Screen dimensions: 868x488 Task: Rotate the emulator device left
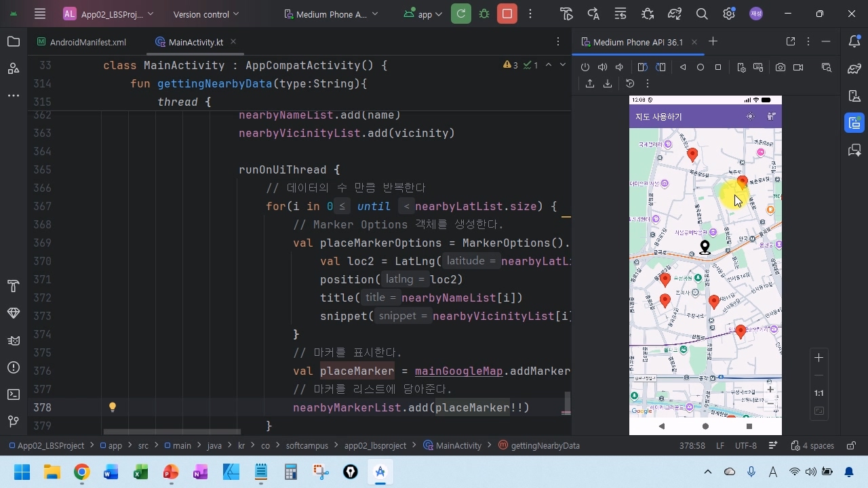point(642,67)
